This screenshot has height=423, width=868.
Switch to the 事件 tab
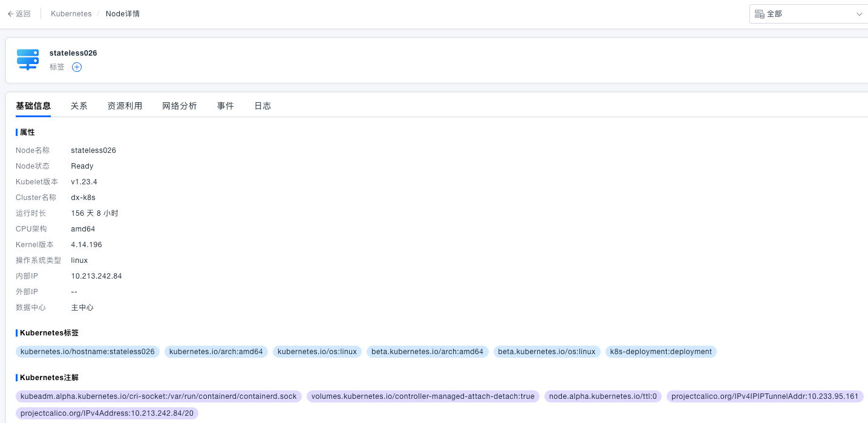click(x=226, y=106)
